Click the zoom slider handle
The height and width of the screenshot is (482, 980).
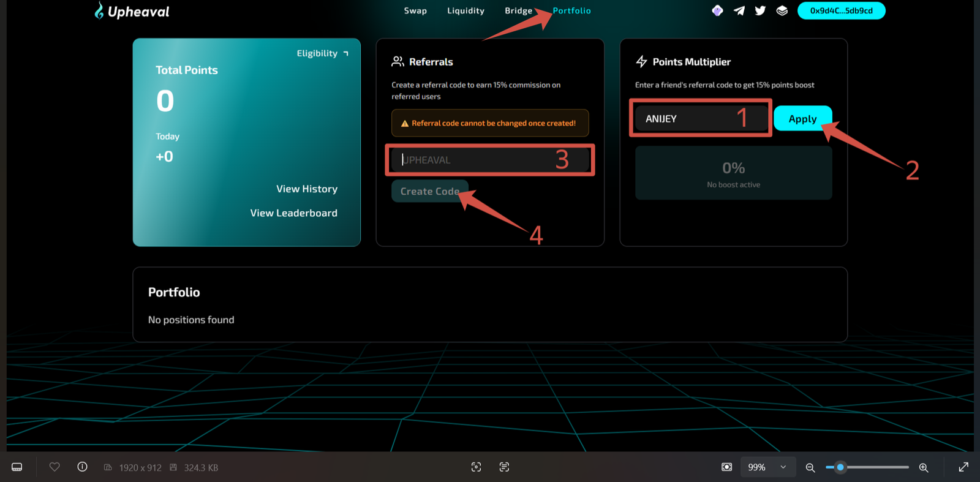(x=840, y=467)
